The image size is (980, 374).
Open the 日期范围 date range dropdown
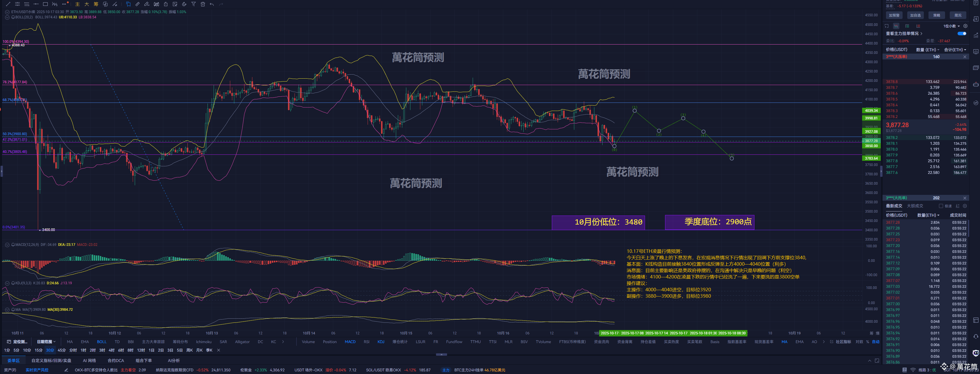[x=46, y=342]
